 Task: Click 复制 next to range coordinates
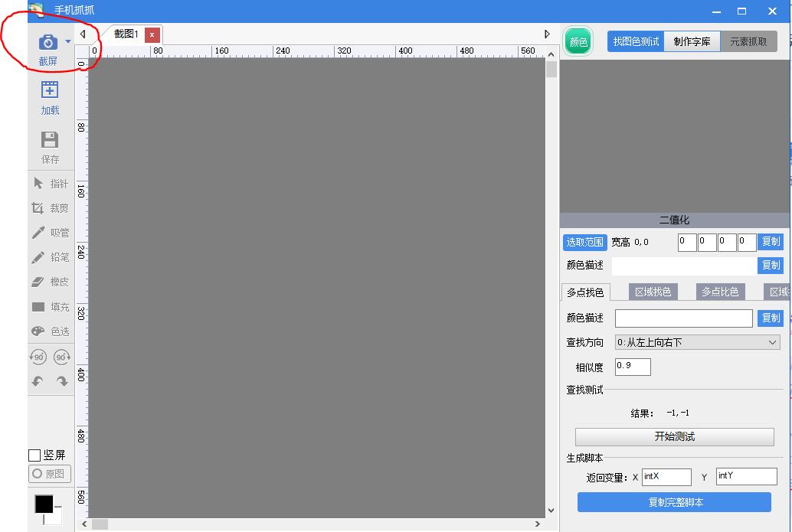tap(771, 242)
